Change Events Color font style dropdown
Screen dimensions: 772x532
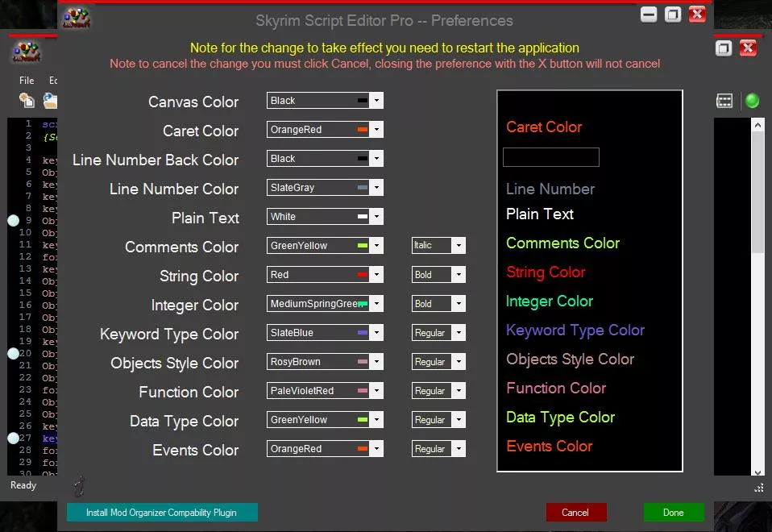click(459, 449)
